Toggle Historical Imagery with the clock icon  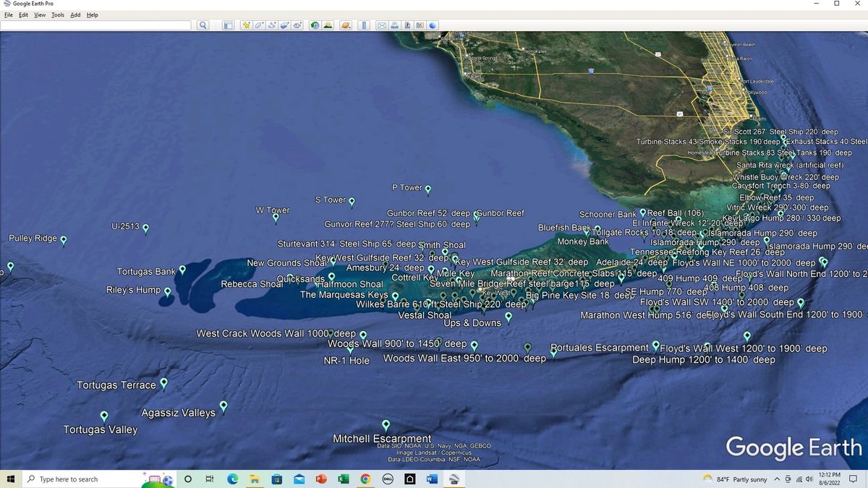314,25
